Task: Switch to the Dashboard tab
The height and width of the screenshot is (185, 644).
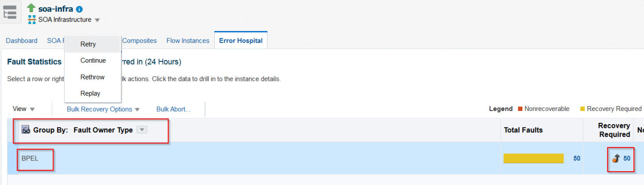Action: tap(22, 41)
